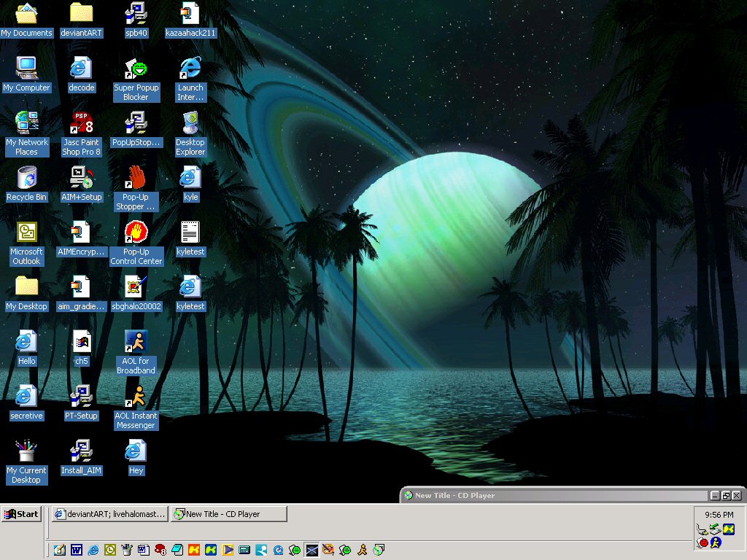The image size is (747, 560).
Task: Open Pop-Up Control Center shortcut
Action: [136, 244]
